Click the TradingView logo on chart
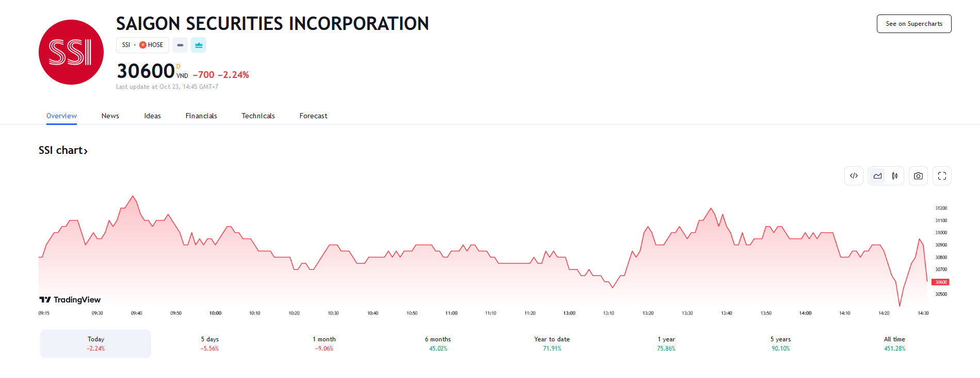The image size is (980, 378). click(70, 300)
